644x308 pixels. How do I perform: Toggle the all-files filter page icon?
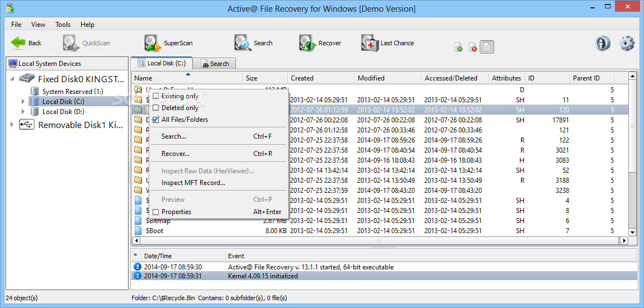(487, 47)
